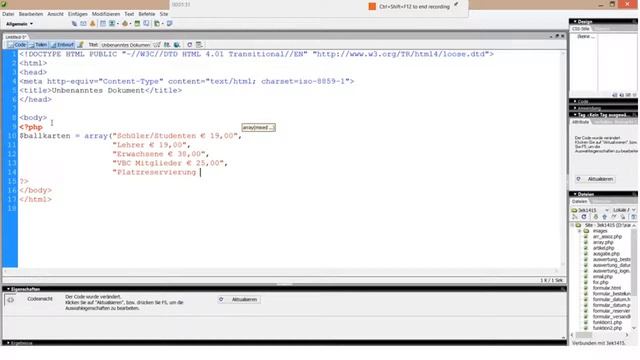Collapse the Design panel group

[575, 22]
